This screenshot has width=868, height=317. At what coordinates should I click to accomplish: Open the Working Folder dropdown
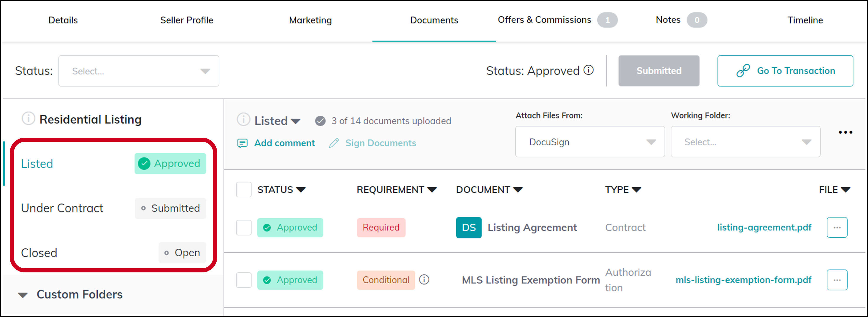click(x=745, y=142)
